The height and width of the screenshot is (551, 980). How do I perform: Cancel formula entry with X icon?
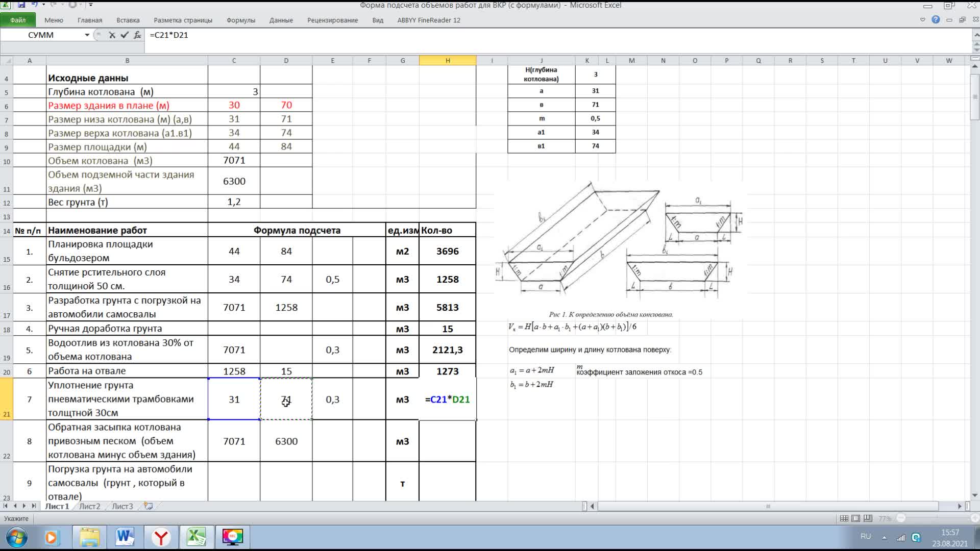112,35
